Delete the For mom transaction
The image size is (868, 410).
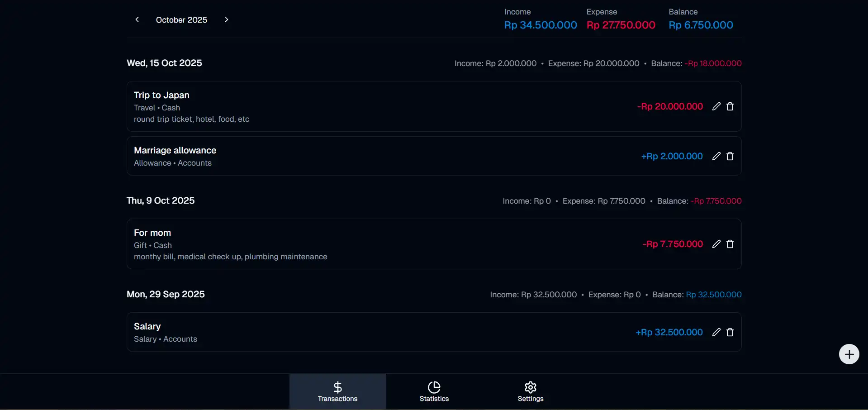(x=730, y=244)
